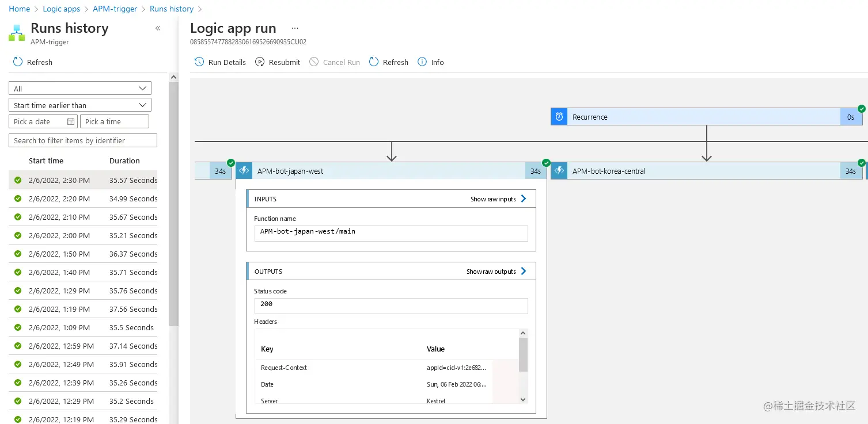868x424 pixels.
Task: Go to Logic apps in the breadcrumb
Action: pyautogui.click(x=62, y=9)
